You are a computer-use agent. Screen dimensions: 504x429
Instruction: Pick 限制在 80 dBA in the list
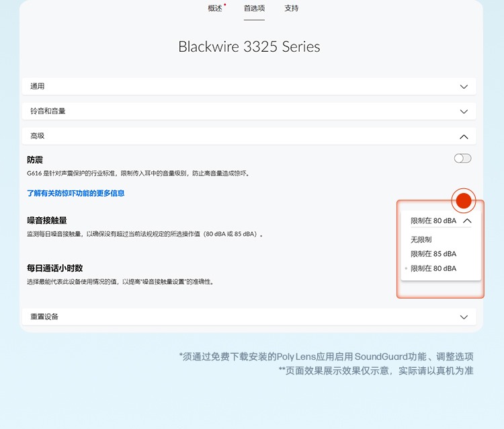click(433, 268)
